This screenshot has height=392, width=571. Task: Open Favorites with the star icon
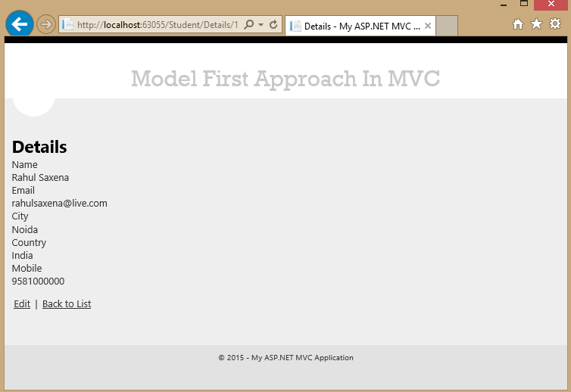(536, 24)
